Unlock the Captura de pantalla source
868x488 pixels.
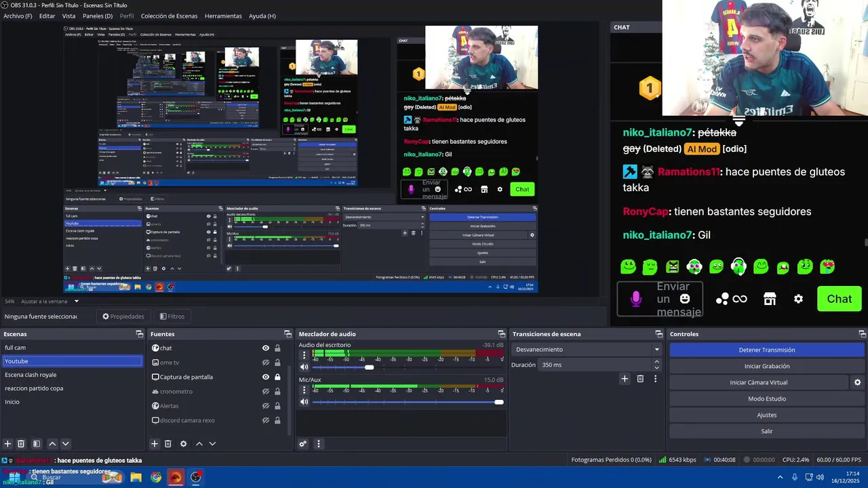pyautogui.click(x=277, y=377)
